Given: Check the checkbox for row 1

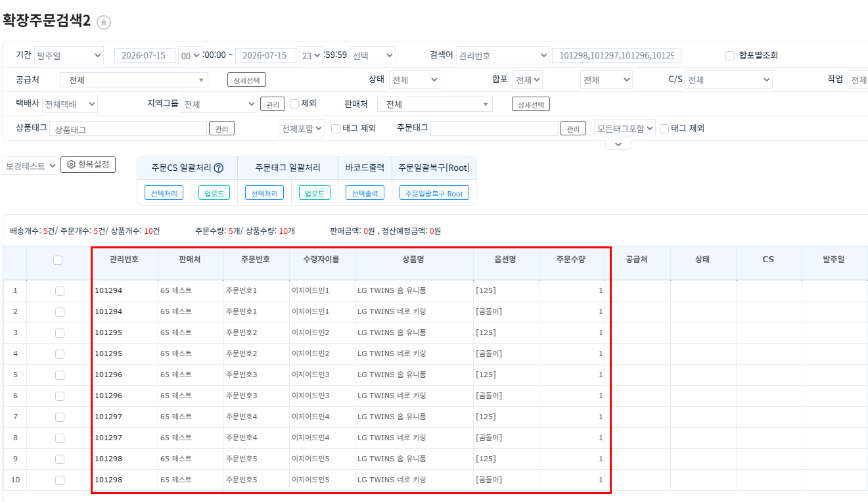Looking at the screenshot, I should coord(60,290).
